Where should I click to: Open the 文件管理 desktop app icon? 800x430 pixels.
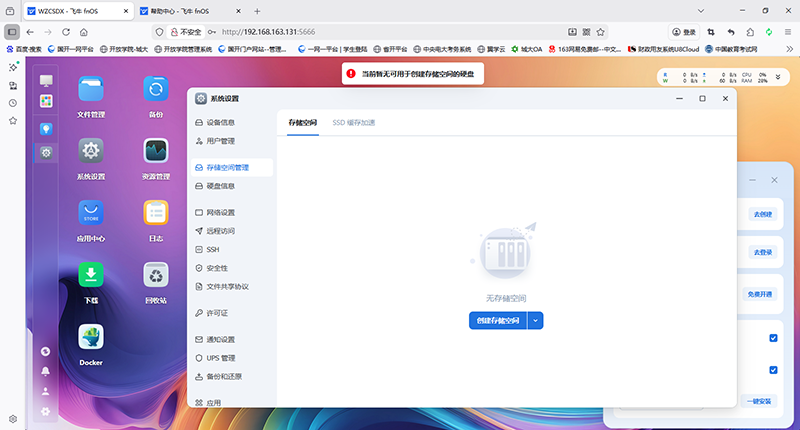[x=91, y=89]
